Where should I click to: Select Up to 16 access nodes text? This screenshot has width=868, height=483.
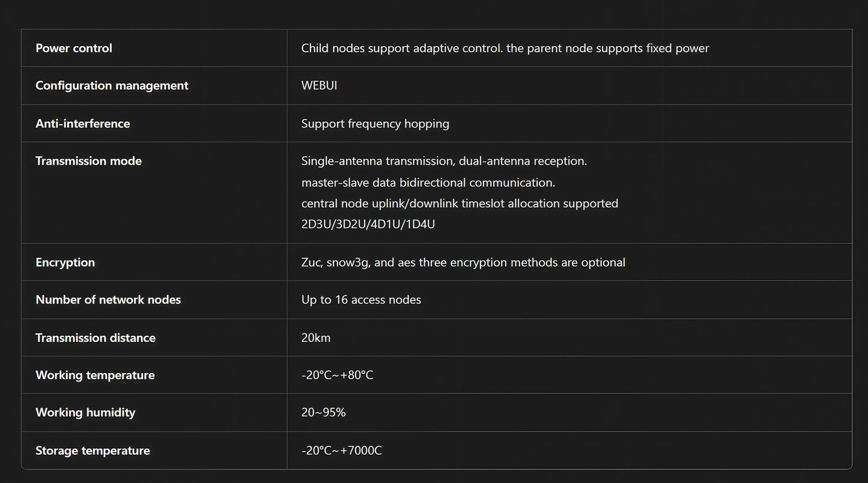(x=361, y=299)
